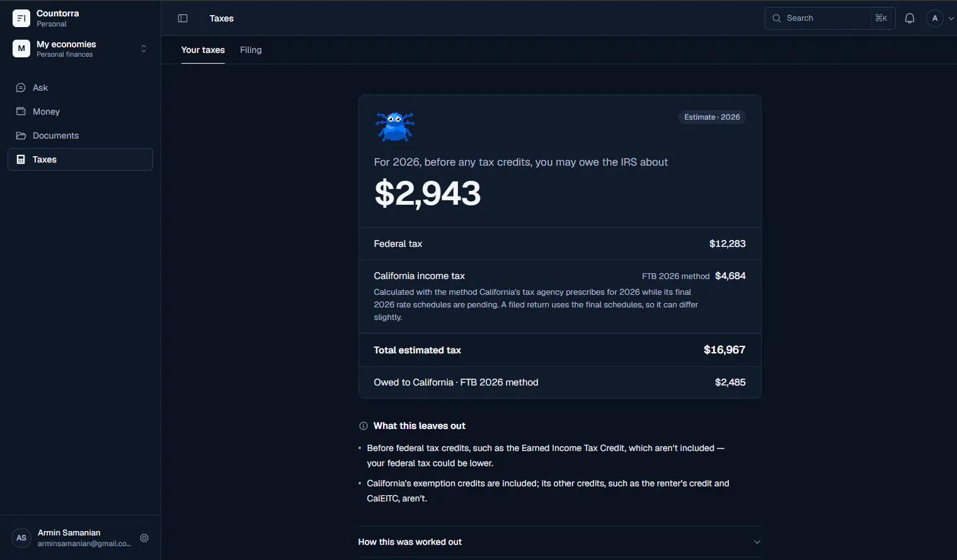Open account settings gear icon
This screenshot has width=957, height=560.
[x=144, y=538]
